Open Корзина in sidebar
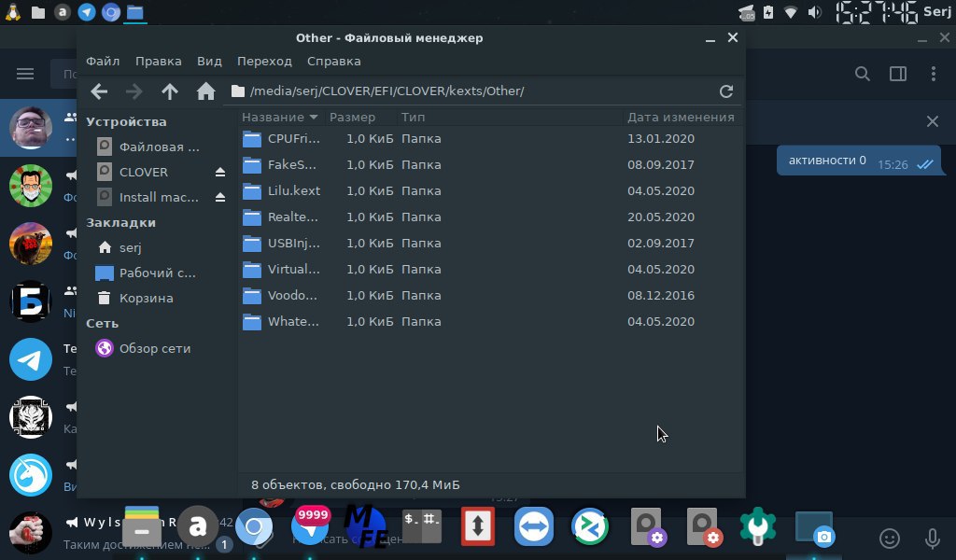 click(x=135, y=299)
